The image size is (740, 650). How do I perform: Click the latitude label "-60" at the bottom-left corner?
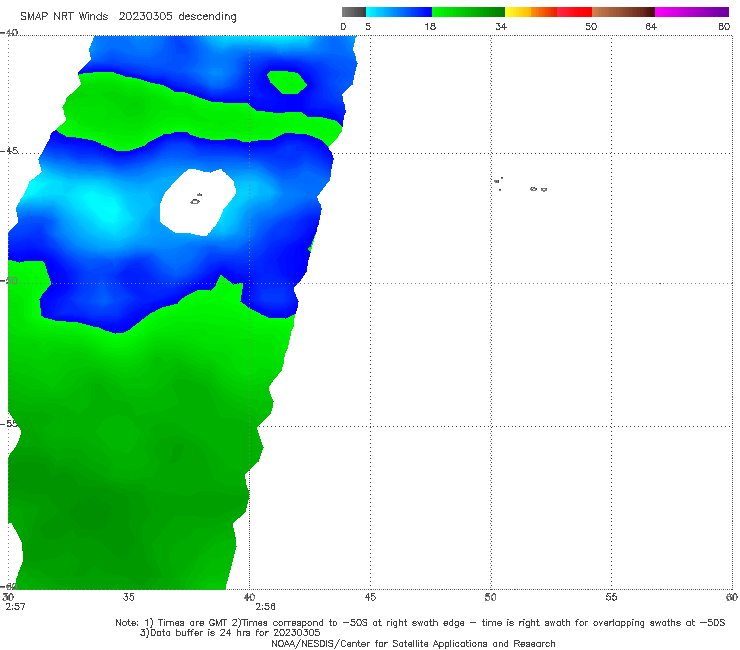[x=9, y=586]
